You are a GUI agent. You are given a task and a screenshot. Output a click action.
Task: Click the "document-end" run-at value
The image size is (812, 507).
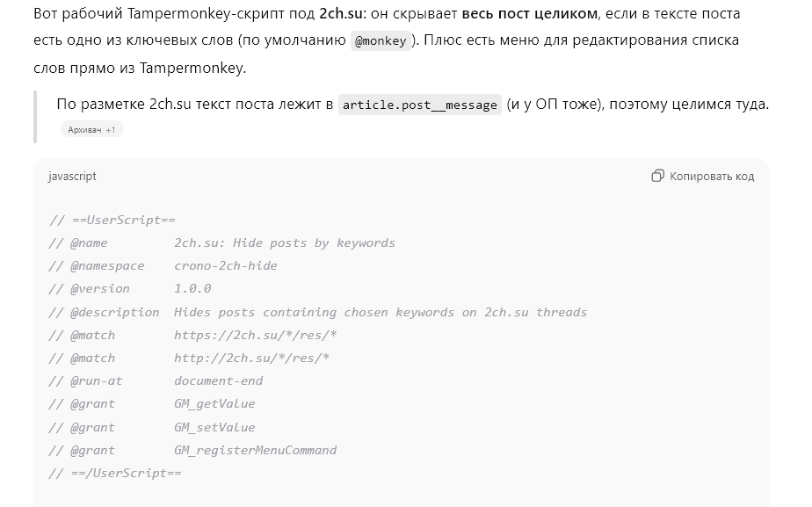218,380
